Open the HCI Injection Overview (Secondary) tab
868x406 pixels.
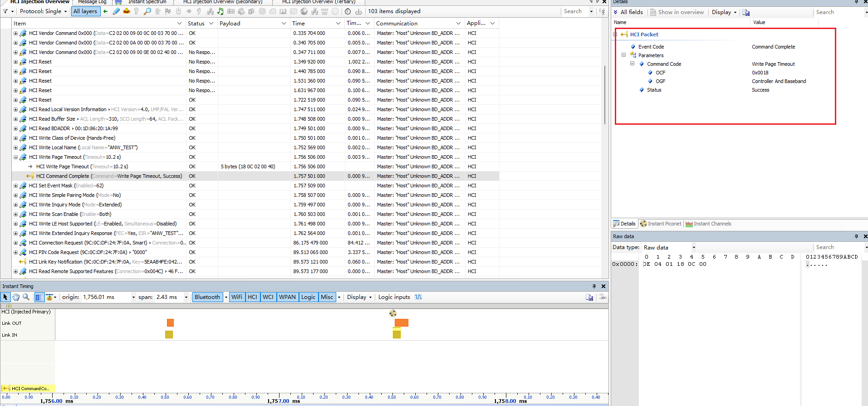click(x=223, y=2)
